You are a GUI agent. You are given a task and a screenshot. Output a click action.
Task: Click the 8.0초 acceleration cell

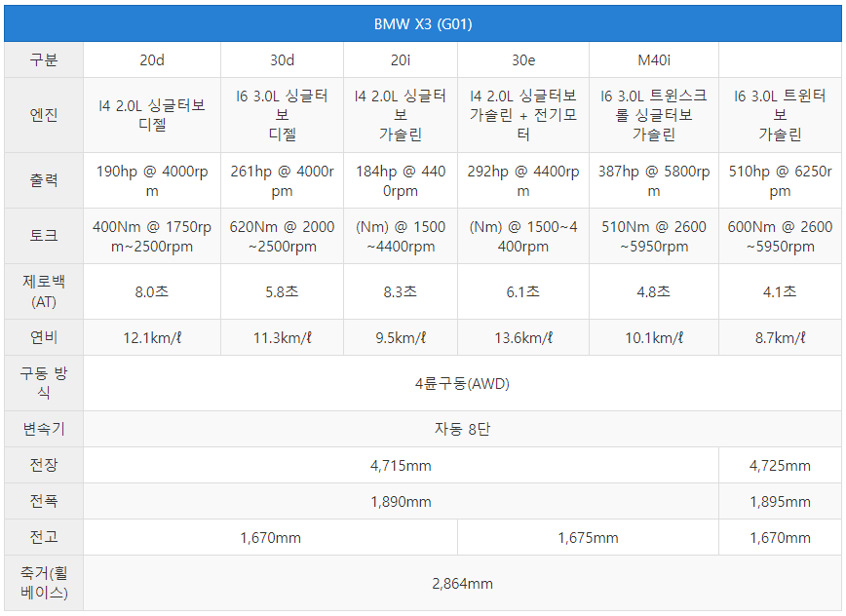click(152, 291)
